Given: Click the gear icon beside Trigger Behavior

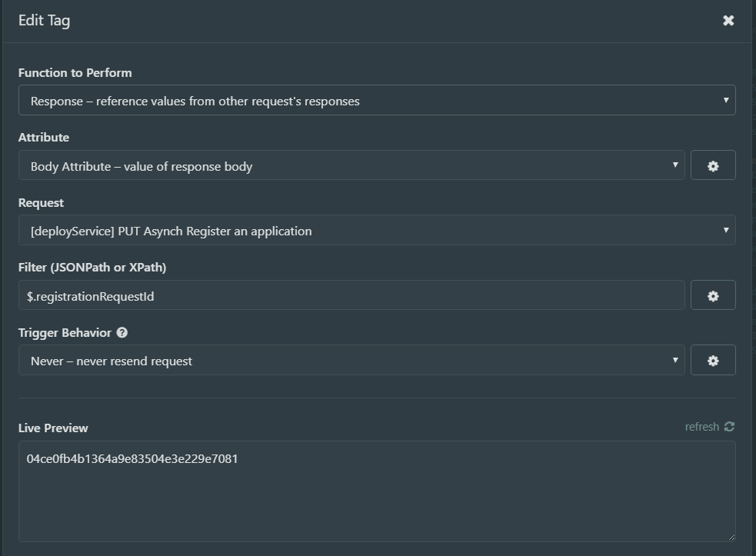Looking at the screenshot, I should point(713,361).
